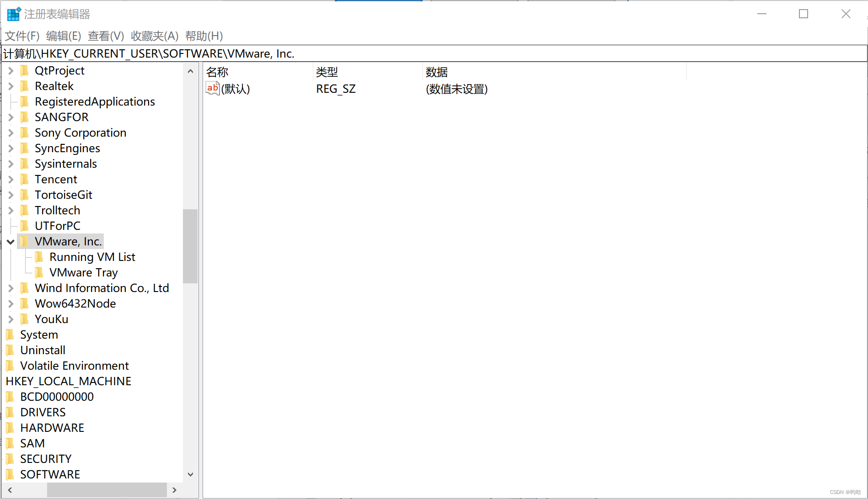
Task: Click the VMware Tray folder icon
Action: [41, 272]
